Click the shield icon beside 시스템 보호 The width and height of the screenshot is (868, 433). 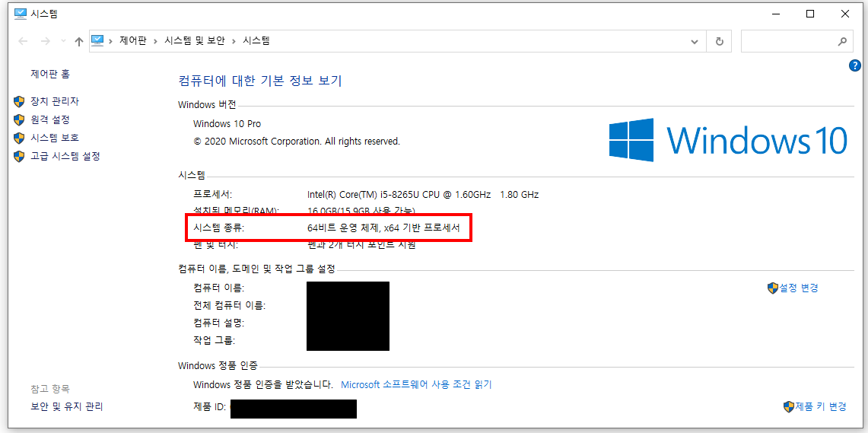point(19,138)
